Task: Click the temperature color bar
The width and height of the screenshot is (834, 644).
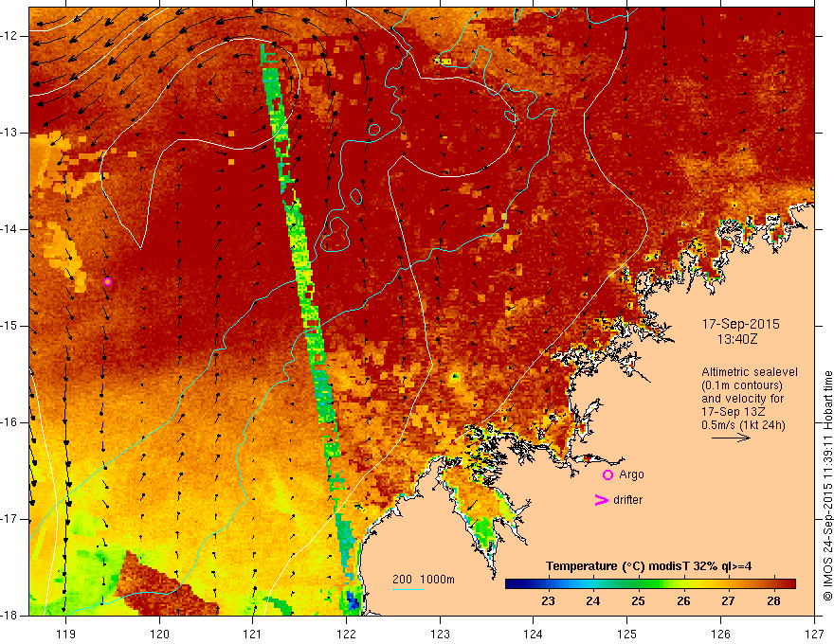Action: click(x=650, y=583)
